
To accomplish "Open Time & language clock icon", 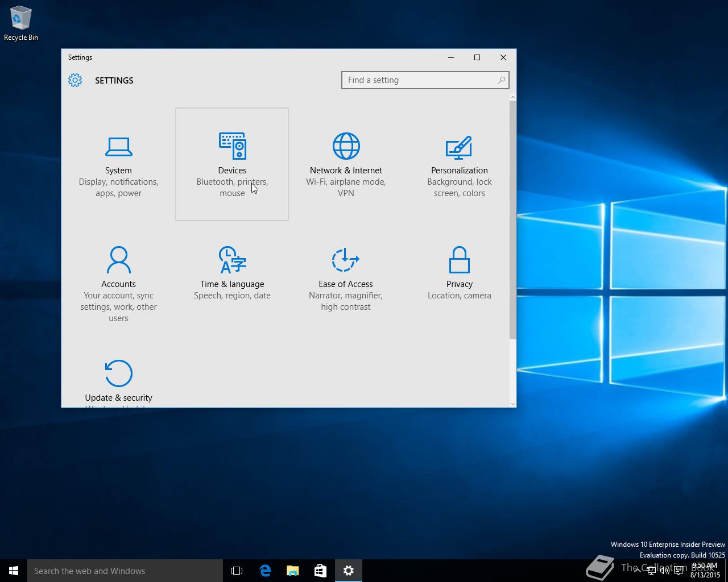I will click(x=232, y=260).
